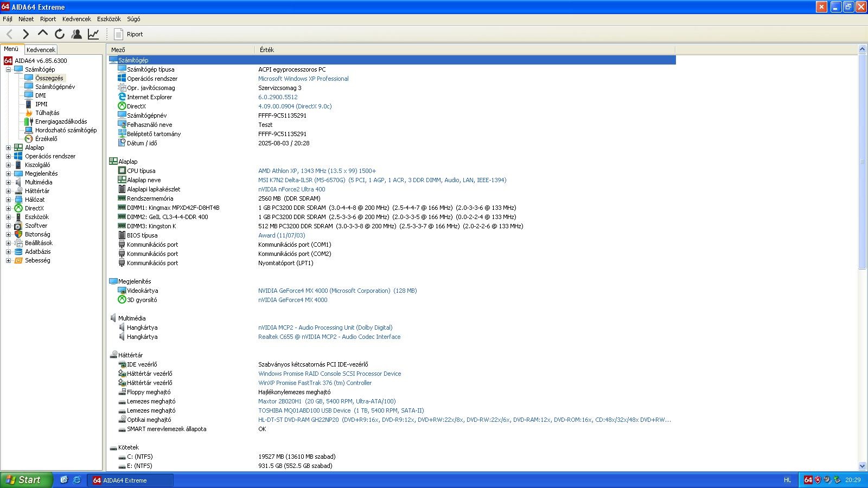Open the Energiagazdálkodás power management entry

point(61,121)
